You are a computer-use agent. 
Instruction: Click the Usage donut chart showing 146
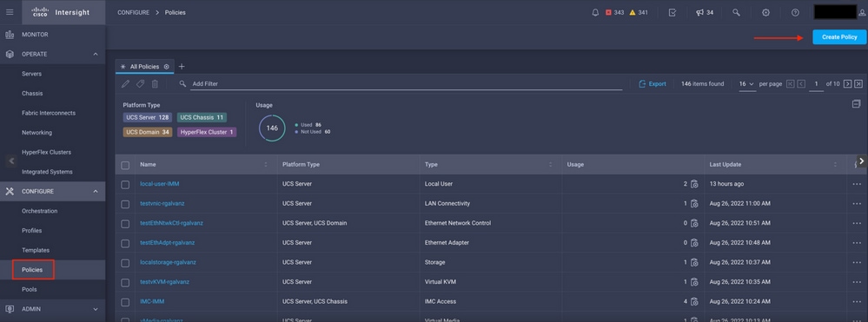pyautogui.click(x=272, y=128)
